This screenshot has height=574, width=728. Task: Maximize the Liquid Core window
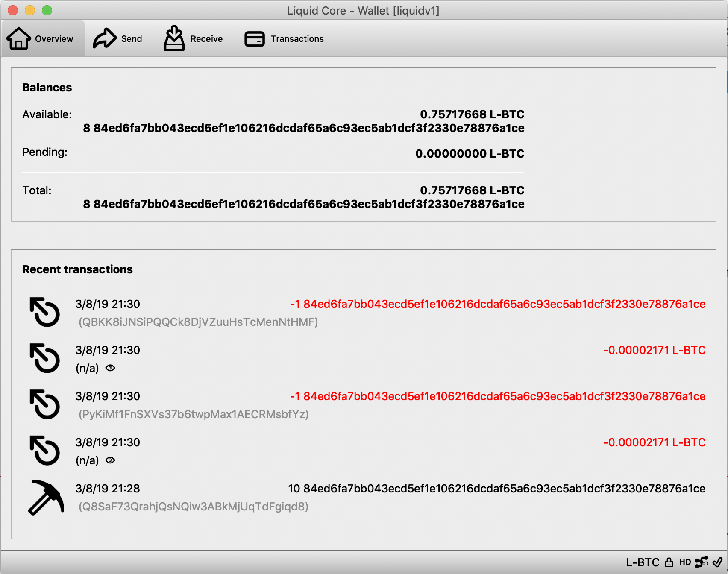tap(47, 10)
